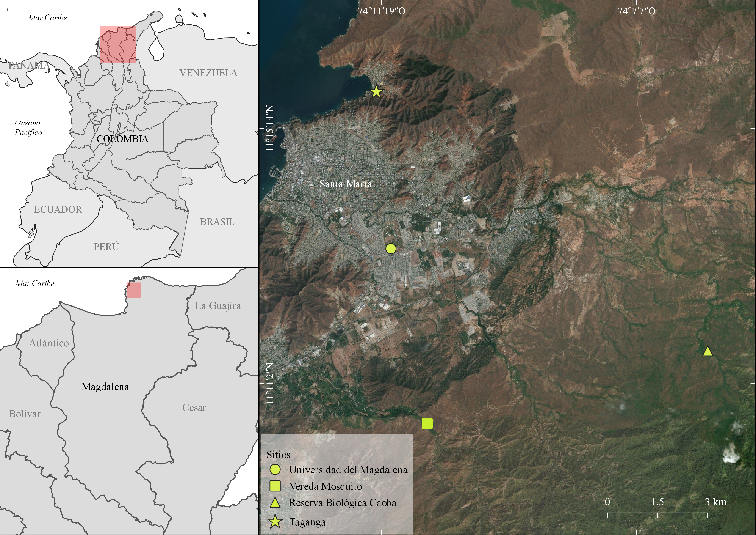Click the red highlighted square on Colombia map
This screenshot has height=535, width=756.
pyautogui.click(x=118, y=44)
